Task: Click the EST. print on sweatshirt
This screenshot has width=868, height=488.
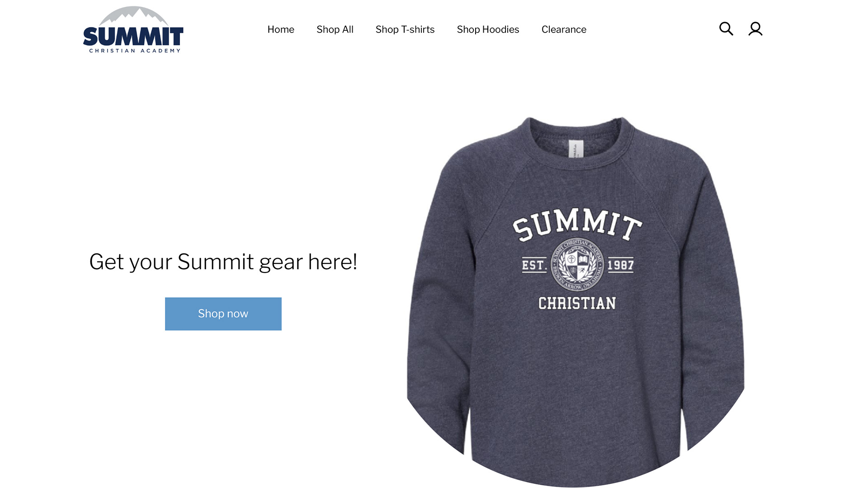Action: [x=534, y=265]
